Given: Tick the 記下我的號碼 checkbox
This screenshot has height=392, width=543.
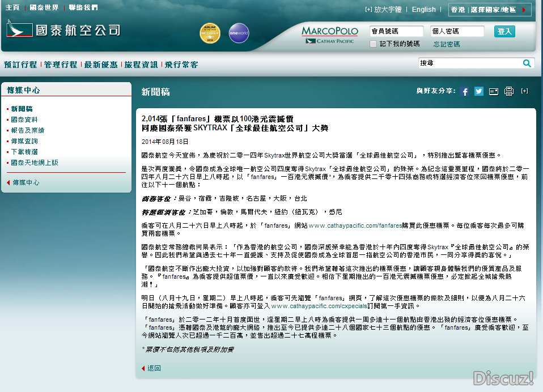Looking at the screenshot, I should (374, 44).
